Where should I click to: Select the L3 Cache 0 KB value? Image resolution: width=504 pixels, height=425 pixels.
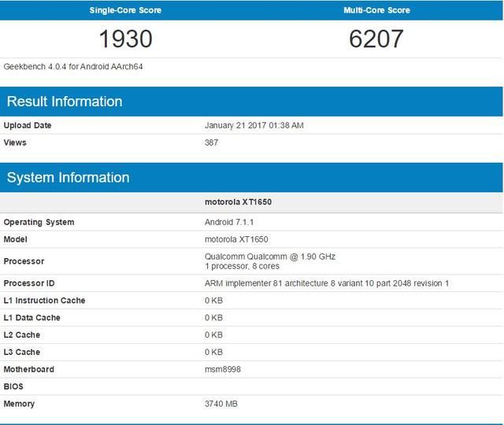pyautogui.click(x=213, y=352)
